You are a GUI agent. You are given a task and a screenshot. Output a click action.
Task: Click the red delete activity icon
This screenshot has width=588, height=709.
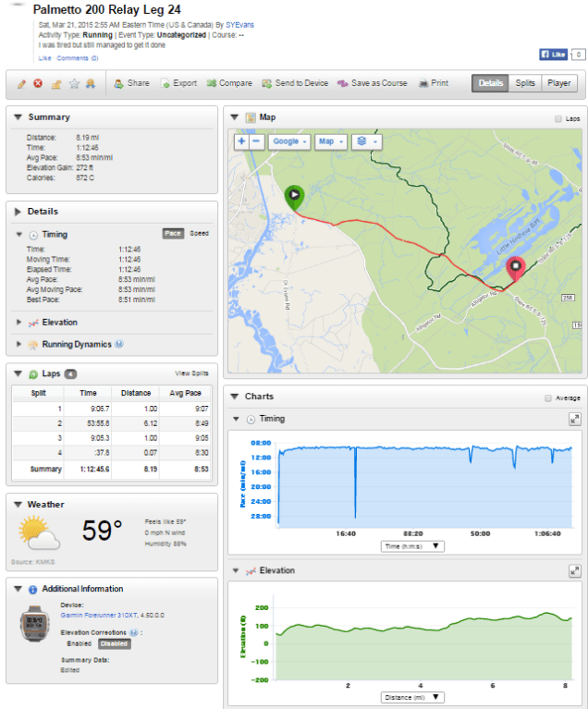coord(39,83)
